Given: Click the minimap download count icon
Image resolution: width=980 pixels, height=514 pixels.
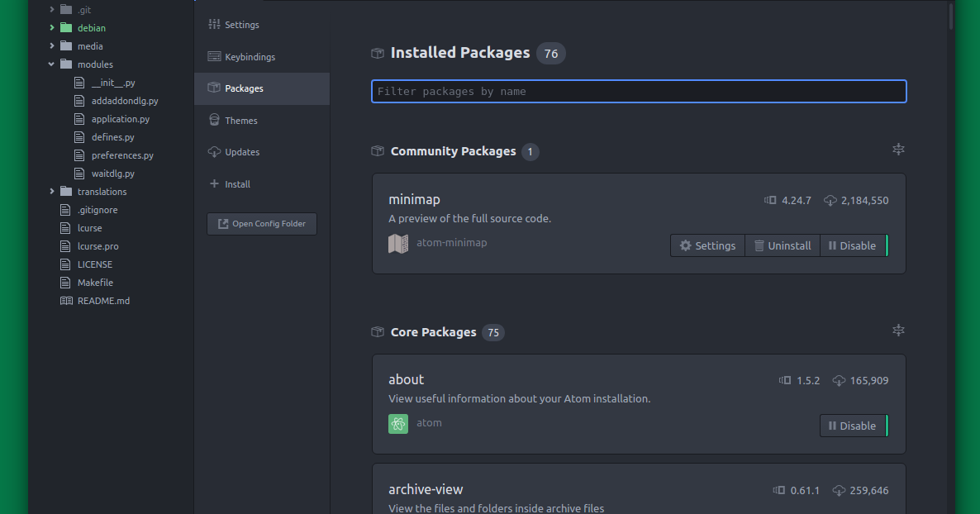Looking at the screenshot, I should [x=830, y=200].
